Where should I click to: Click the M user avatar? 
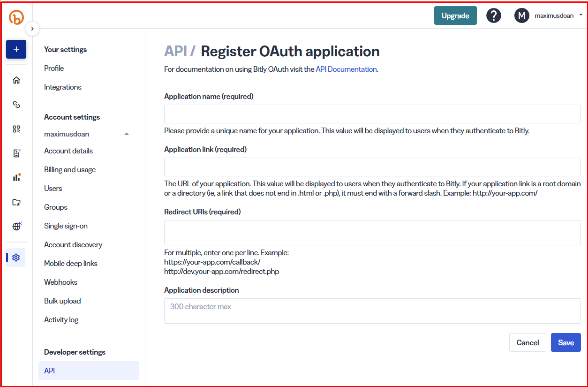[x=522, y=15]
